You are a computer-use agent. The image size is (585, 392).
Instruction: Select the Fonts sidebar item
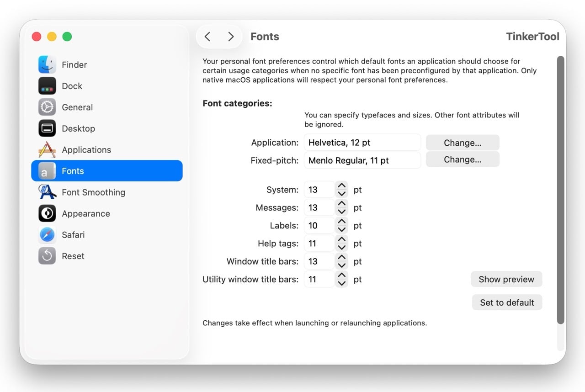point(106,171)
